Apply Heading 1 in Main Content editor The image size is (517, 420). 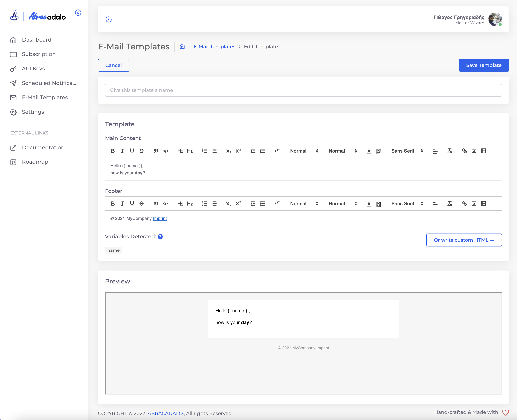[180, 151]
